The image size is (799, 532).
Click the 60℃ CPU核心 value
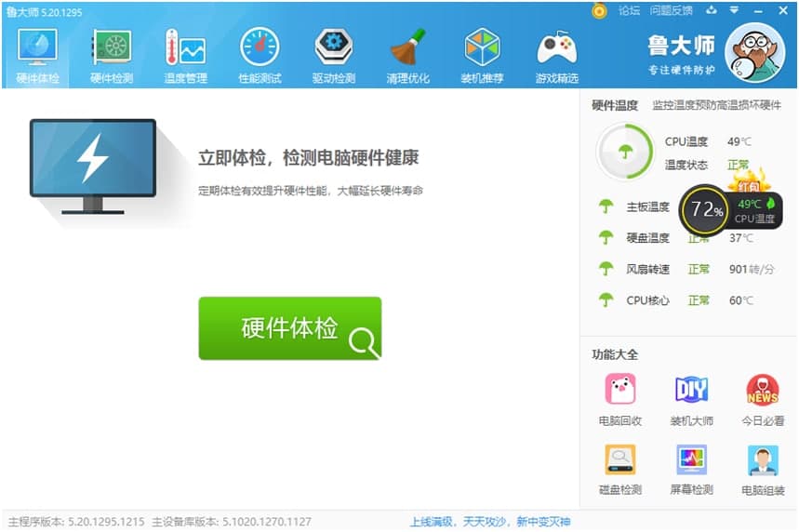coord(741,300)
